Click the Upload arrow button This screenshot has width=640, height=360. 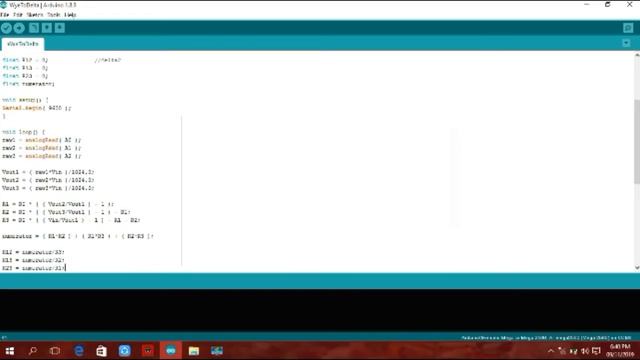click(19, 28)
